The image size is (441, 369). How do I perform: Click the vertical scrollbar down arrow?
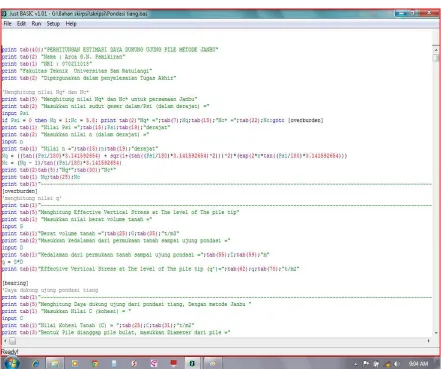coord(436,333)
